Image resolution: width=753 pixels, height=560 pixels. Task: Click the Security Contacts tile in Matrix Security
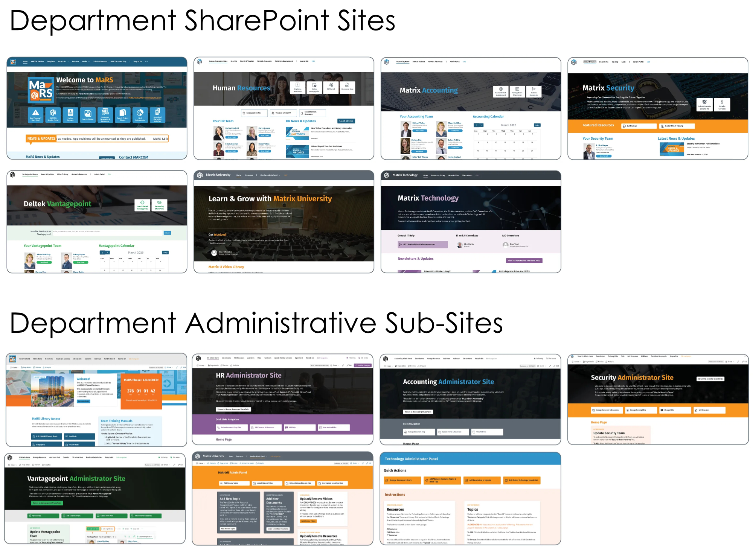pyautogui.click(x=722, y=105)
